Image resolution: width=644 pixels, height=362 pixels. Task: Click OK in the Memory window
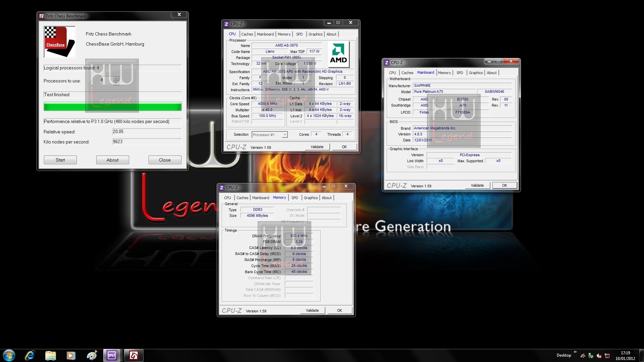(339, 310)
